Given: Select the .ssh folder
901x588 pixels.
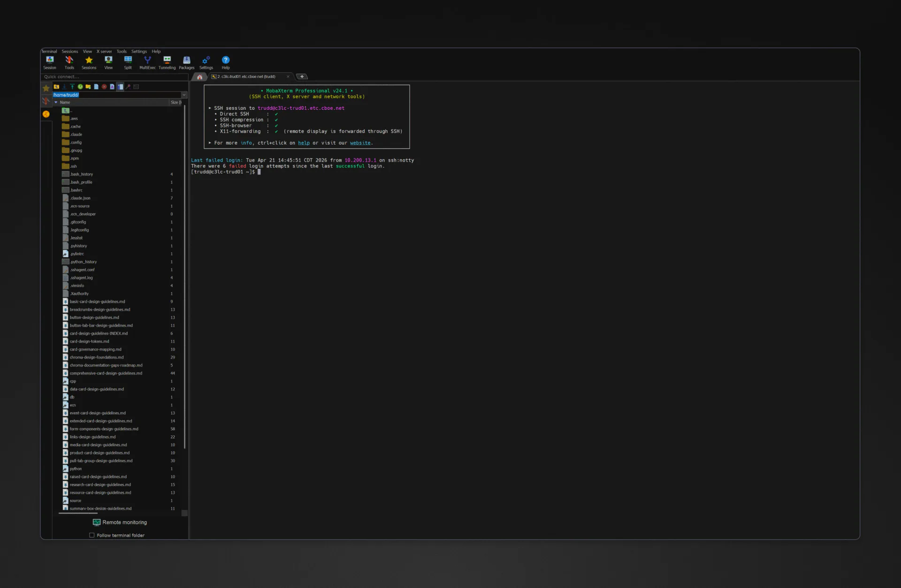Looking at the screenshot, I should pos(69,167).
